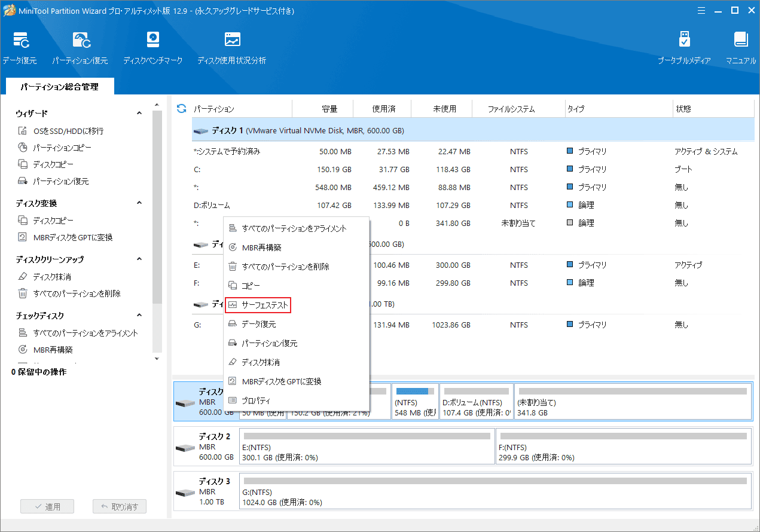Open the マニュアル
760x532 pixels.
coord(741,48)
